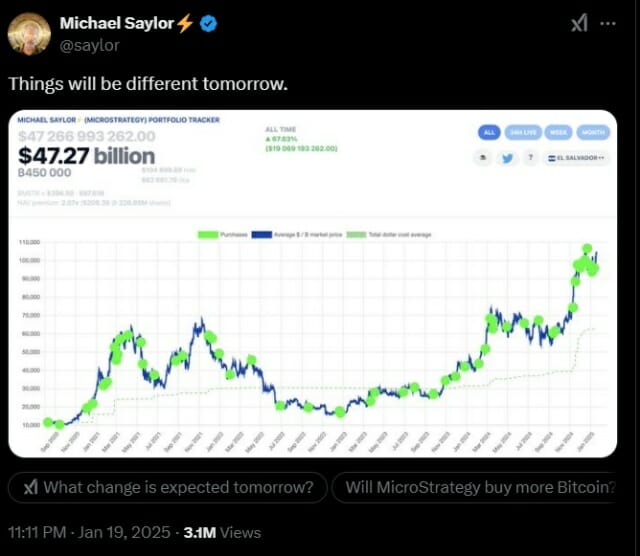Open Michael Saylor's profile avatar
The height and width of the screenshot is (556, 640).
pos(29,33)
